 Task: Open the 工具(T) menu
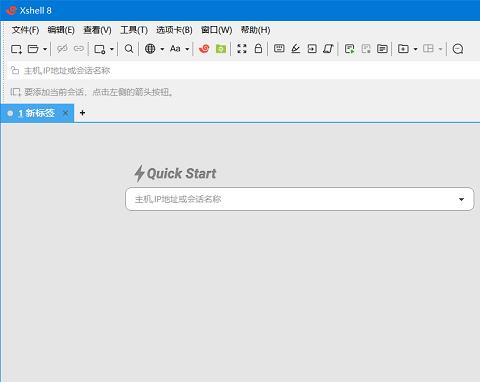(134, 30)
